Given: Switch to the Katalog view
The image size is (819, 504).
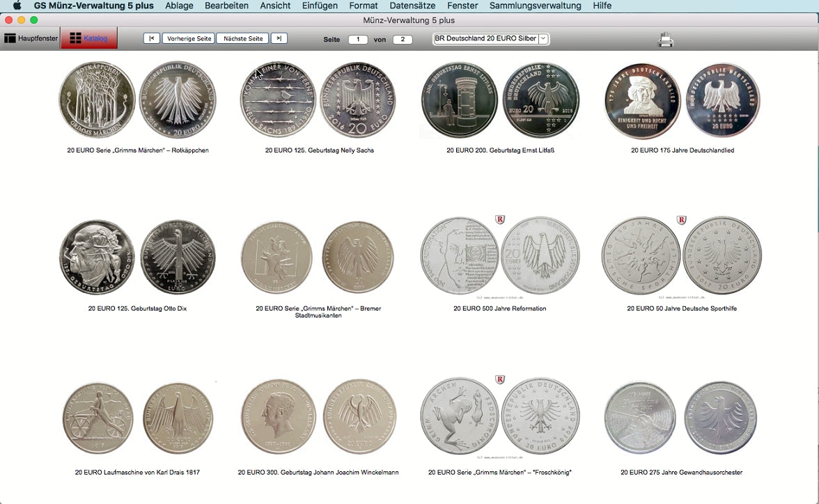Looking at the screenshot, I should 89,38.
